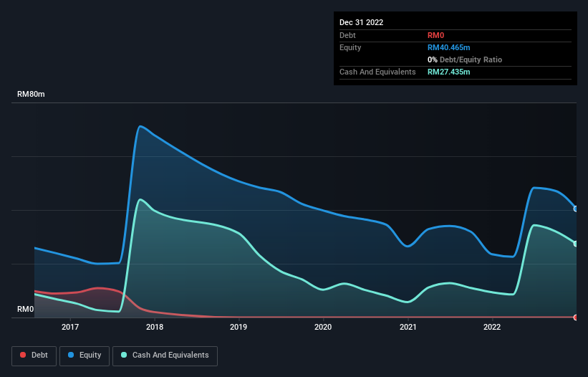
Task: Click the blue Equity legend dot
Action: pyautogui.click(x=71, y=355)
